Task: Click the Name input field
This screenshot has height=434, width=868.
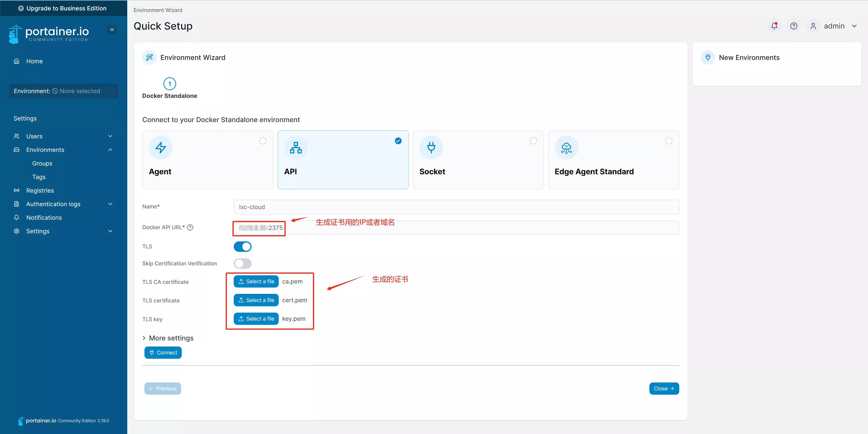Action: tap(456, 207)
